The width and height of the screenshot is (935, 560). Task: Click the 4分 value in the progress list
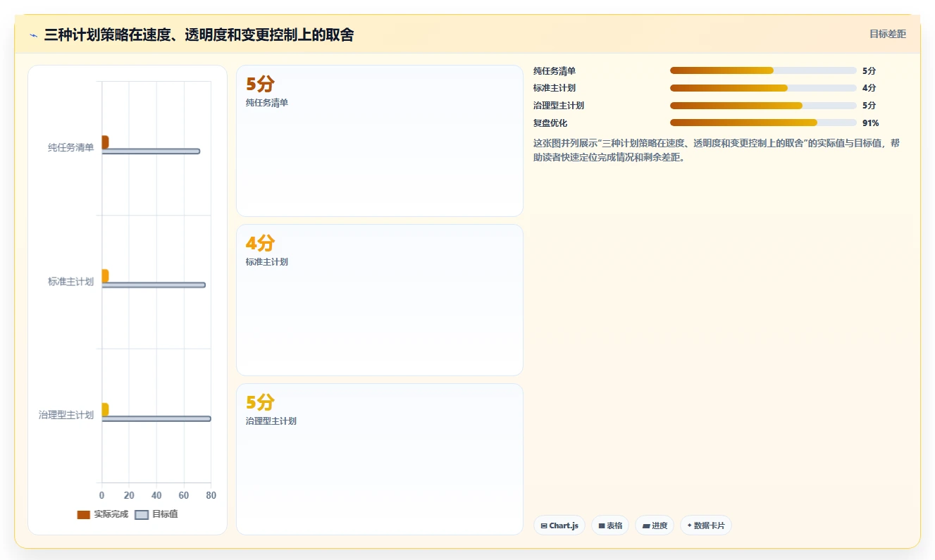tap(869, 88)
